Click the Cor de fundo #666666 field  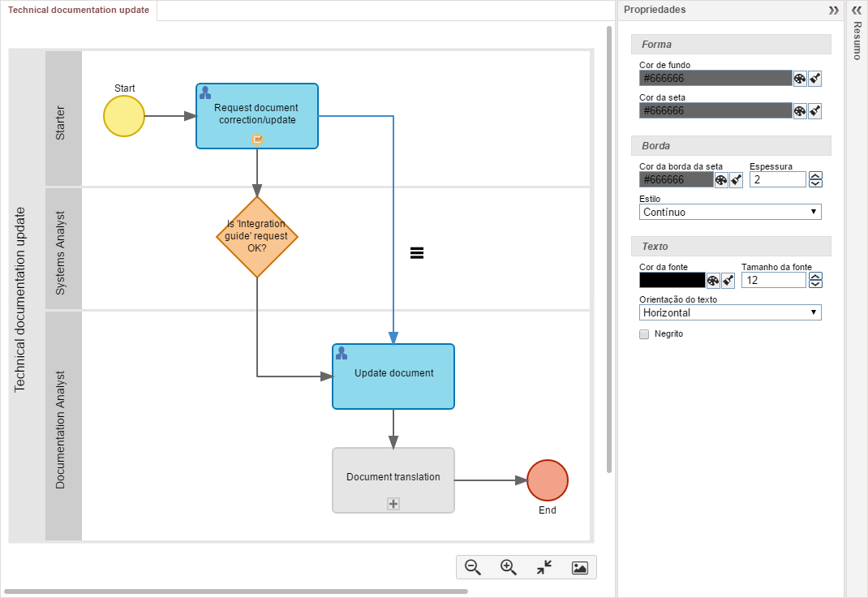click(715, 79)
